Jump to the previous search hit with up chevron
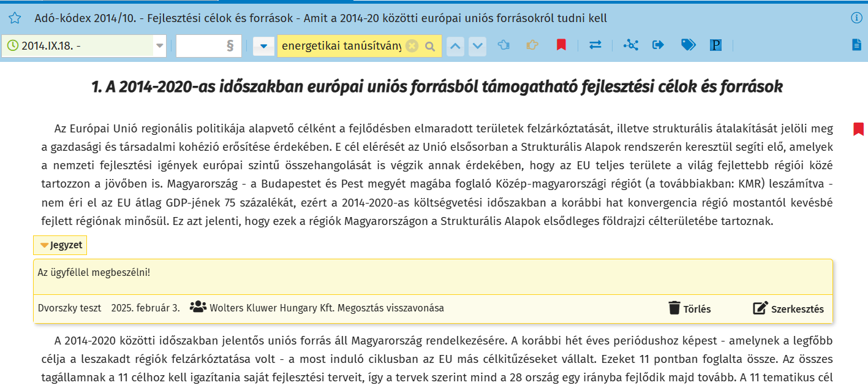868x385 pixels. (x=455, y=46)
